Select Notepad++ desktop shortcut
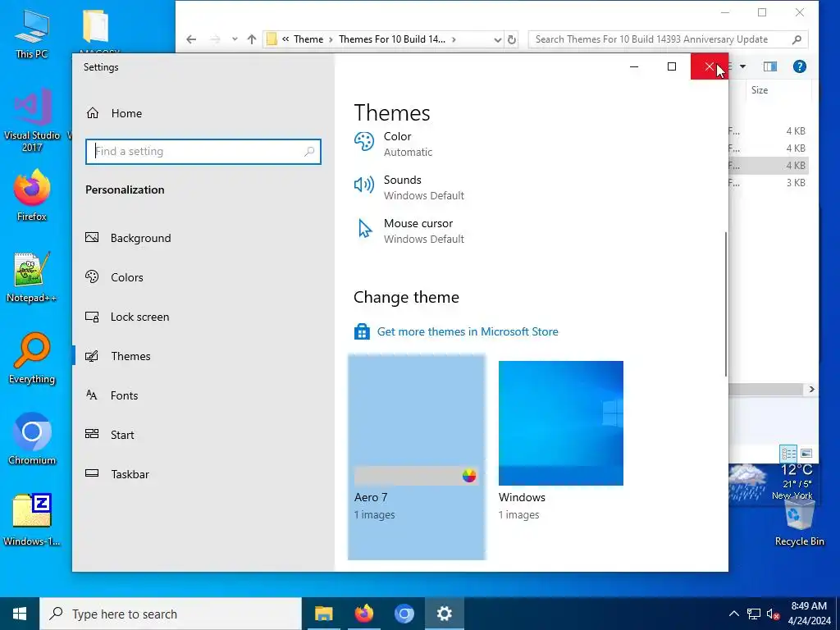 (x=32, y=277)
